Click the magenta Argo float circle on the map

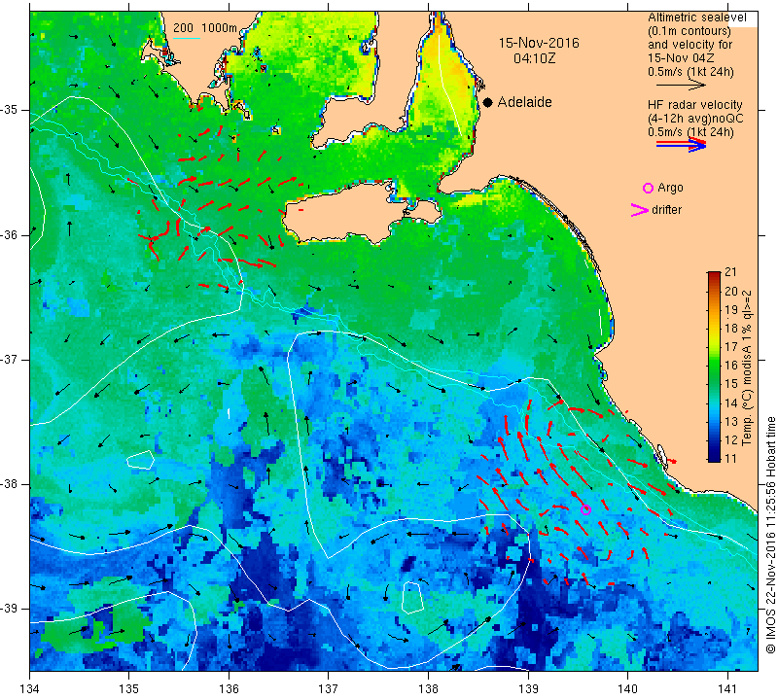[x=585, y=509]
